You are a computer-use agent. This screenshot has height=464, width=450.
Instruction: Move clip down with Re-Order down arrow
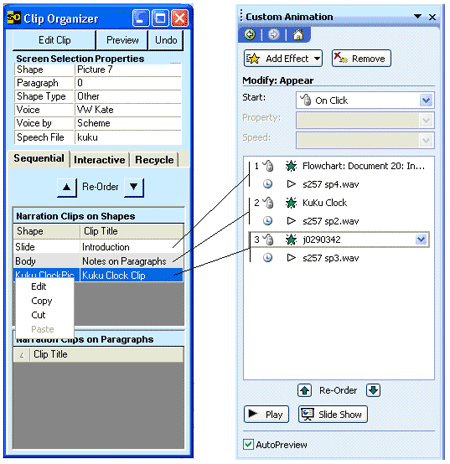point(134,187)
